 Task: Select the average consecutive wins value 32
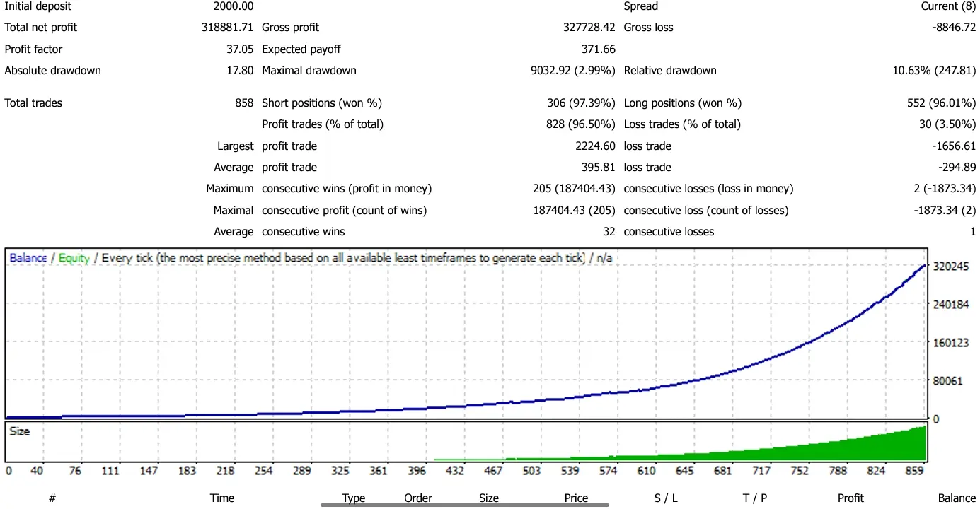click(610, 232)
